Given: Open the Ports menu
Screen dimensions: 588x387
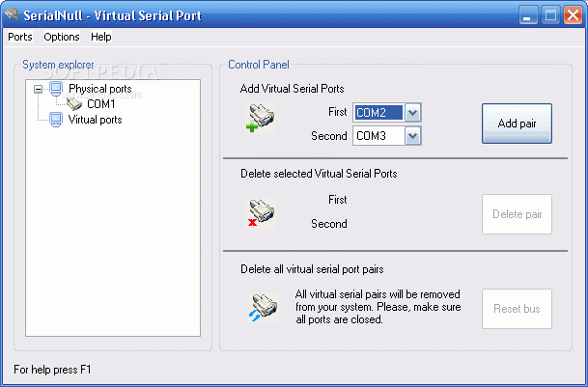Looking at the screenshot, I should point(20,37).
